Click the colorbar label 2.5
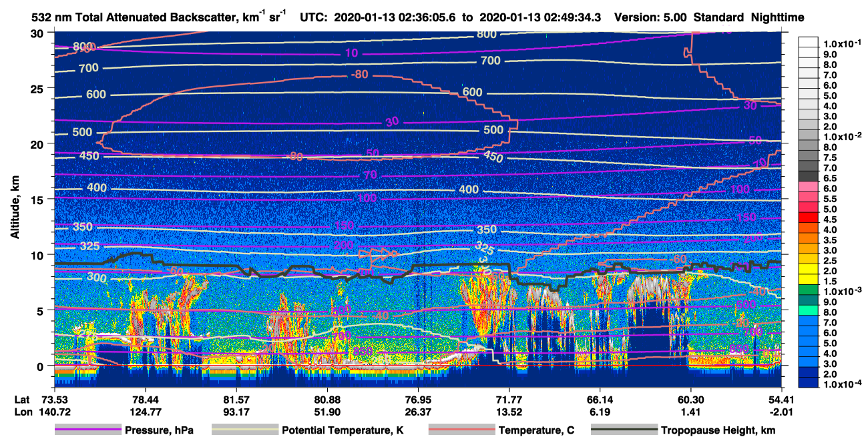Image resolution: width=868 pixels, height=445 pixels. (831, 262)
